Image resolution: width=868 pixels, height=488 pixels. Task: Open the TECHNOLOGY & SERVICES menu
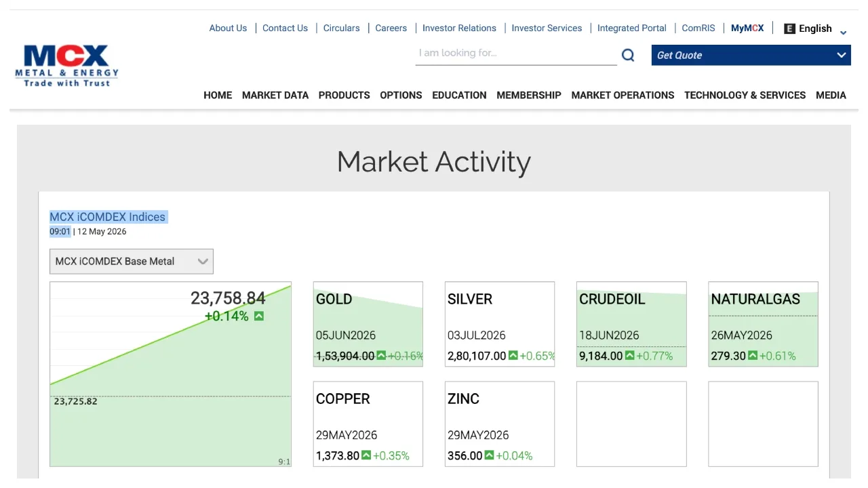(x=745, y=96)
